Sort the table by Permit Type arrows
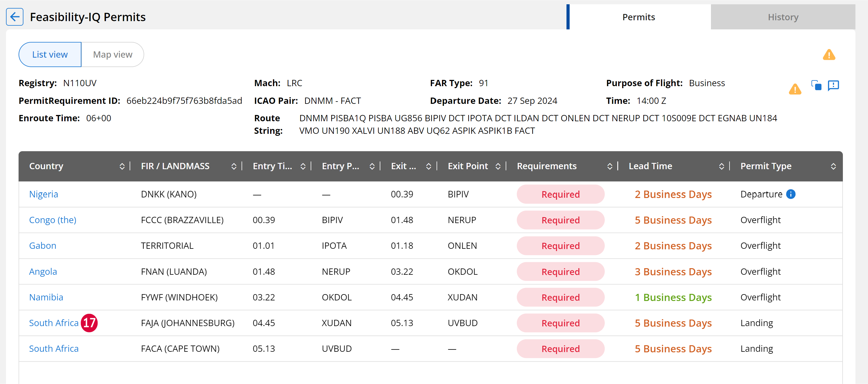 (833, 166)
